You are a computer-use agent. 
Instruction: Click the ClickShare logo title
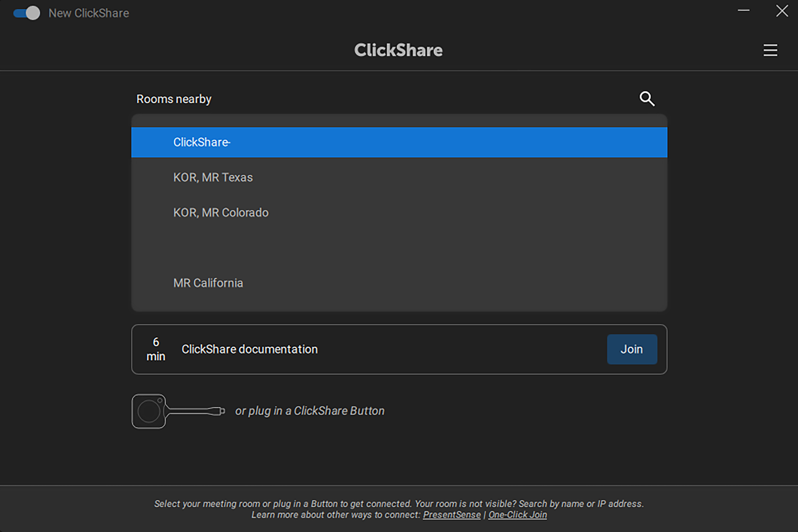click(398, 50)
